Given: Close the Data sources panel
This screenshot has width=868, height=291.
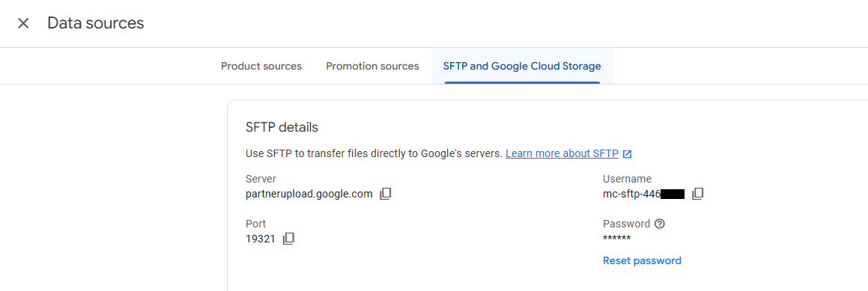Looking at the screenshot, I should click(x=22, y=23).
